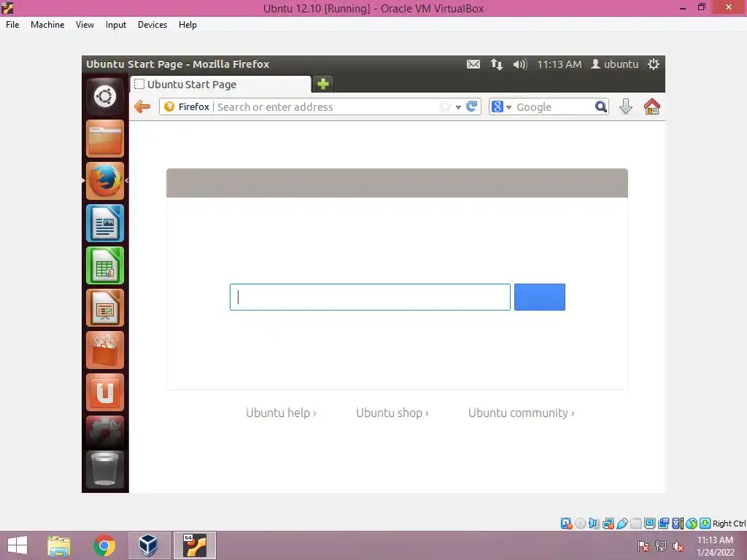The height and width of the screenshot is (560, 747).
Task: Click the Firefox icon in the Ubuntu launcher
Action: click(105, 181)
